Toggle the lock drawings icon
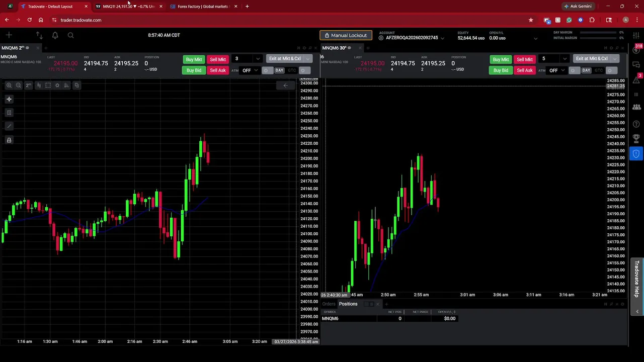This screenshot has width=644, height=362. point(9,140)
